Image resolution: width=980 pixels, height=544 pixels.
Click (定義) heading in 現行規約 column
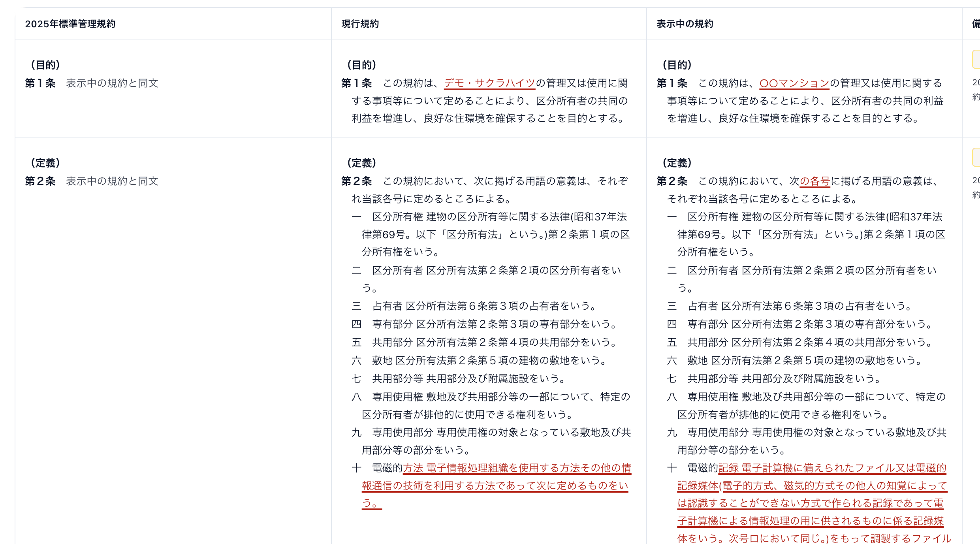[361, 163]
